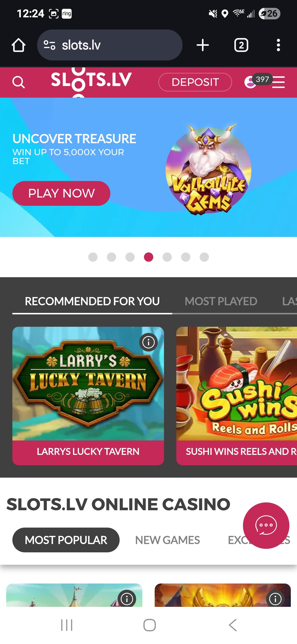Click Play Now on the banner
297x644 pixels.
[61, 193]
